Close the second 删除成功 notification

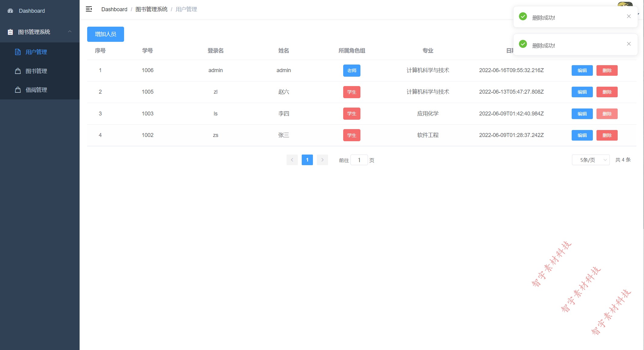coord(629,44)
